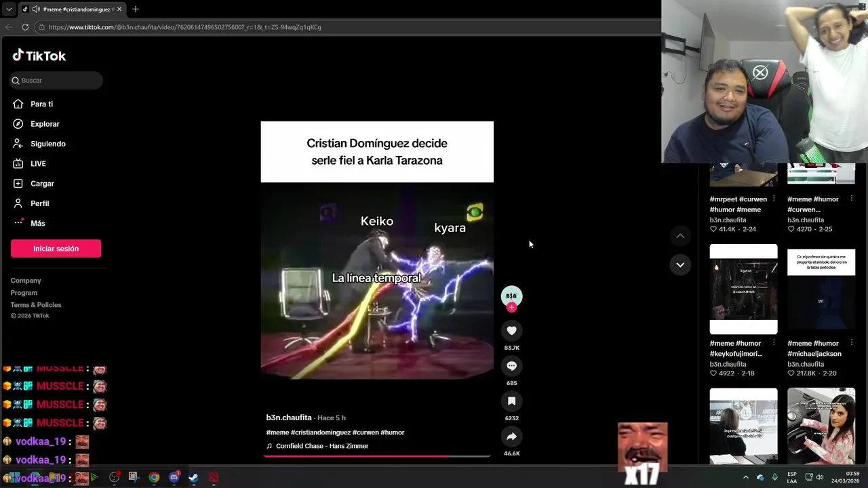Open the volume speaker tray icon
Viewport: 868px width, 488px height.
click(x=819, y=477)
